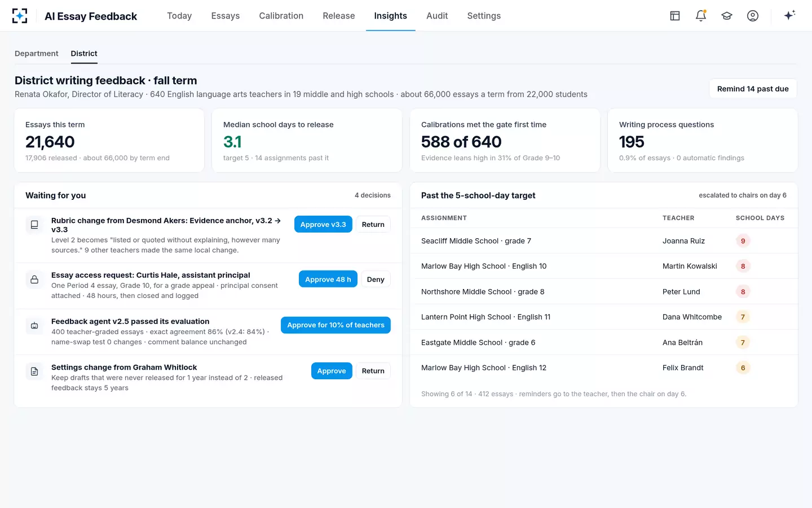The image size is (812, 508).
Task: Open the layout panel icon in header
Action: [675, 16]
